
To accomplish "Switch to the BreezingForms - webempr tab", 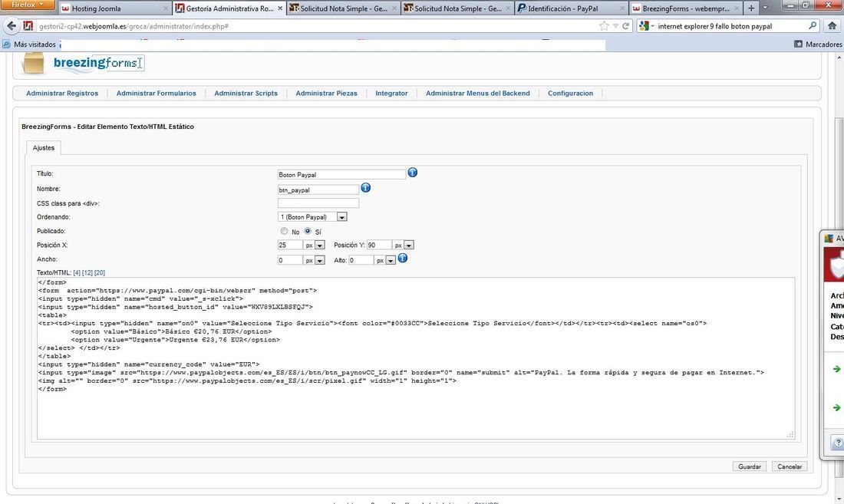I will tap(685, 8).
